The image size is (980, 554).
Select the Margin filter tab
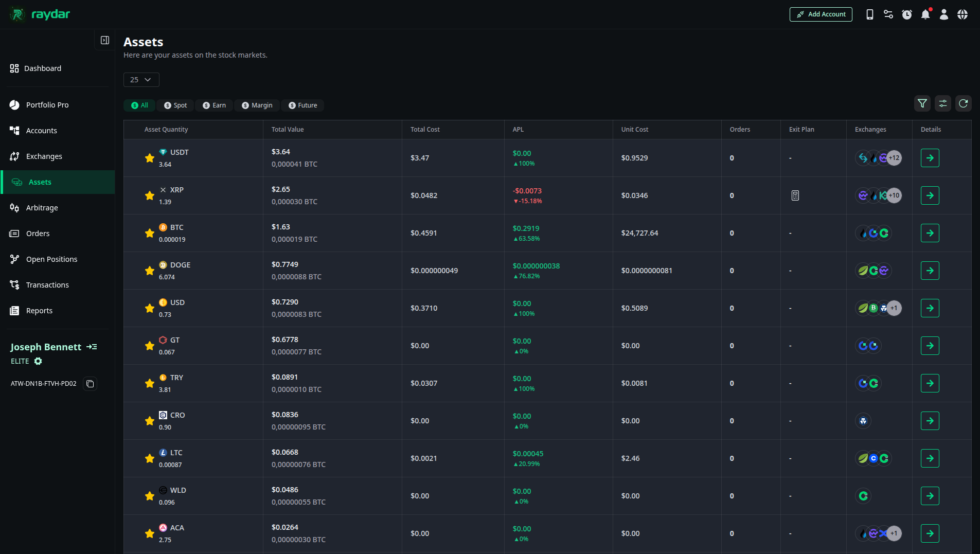(257, 105)
